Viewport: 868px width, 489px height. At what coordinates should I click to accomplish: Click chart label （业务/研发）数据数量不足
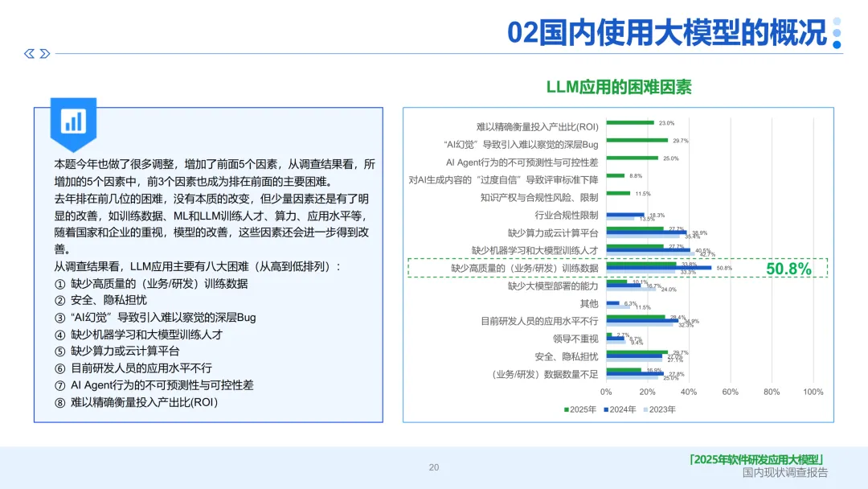544,374
